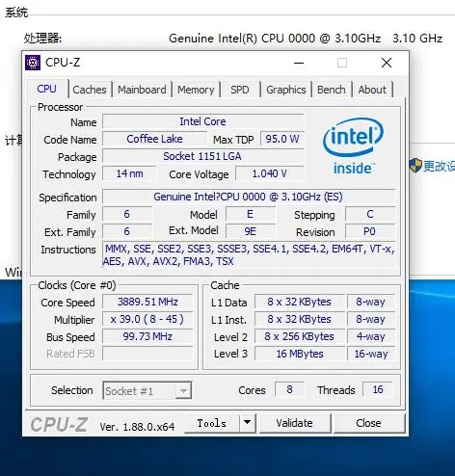
Task: Click the CPU-Z title bar app icon
Action: click(x=33, y=63)
